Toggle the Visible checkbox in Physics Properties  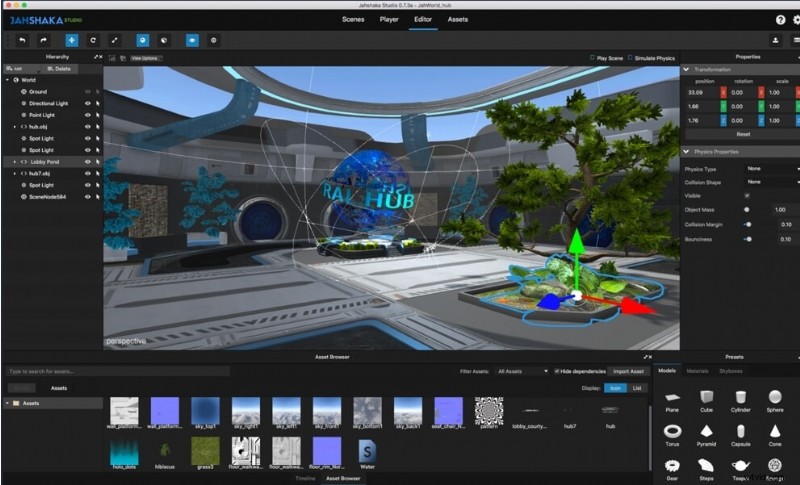(747, 196)
